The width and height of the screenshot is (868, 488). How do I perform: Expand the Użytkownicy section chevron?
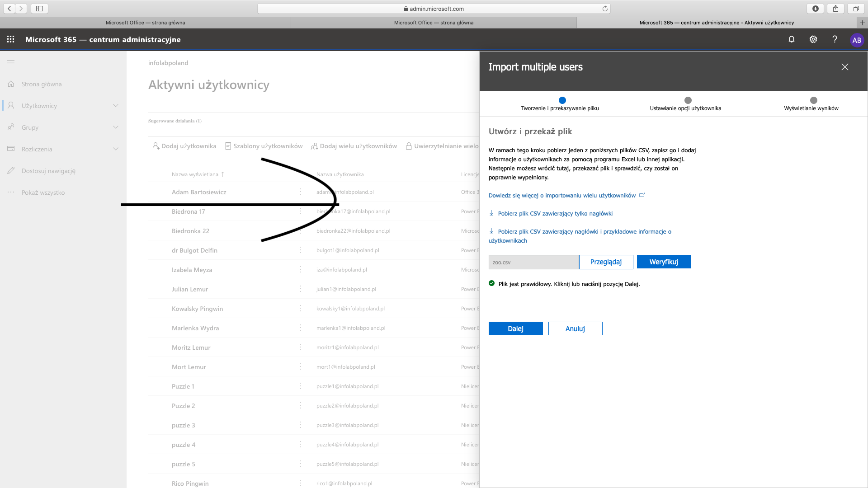116,106
